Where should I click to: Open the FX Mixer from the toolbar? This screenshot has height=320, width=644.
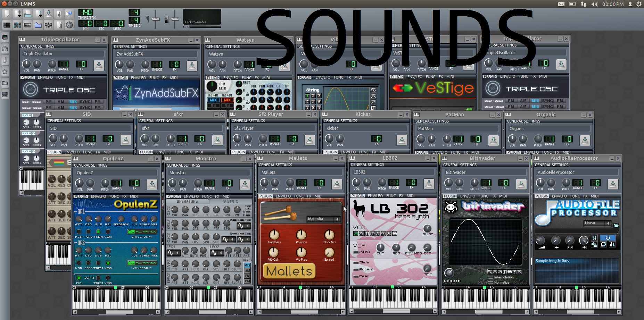coord(49,25)
